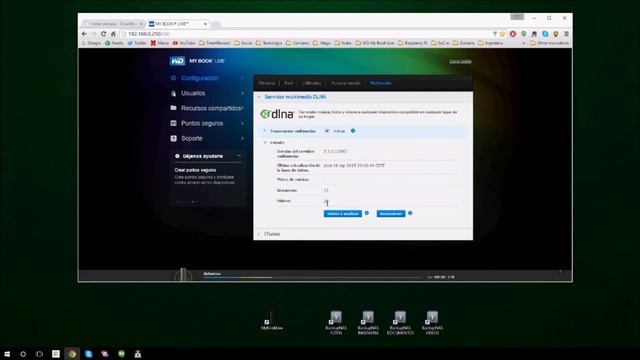This screenshot has height=360, width=640.
Task: Click info icon beside Volver a analizar
Action: coord(367,213)
